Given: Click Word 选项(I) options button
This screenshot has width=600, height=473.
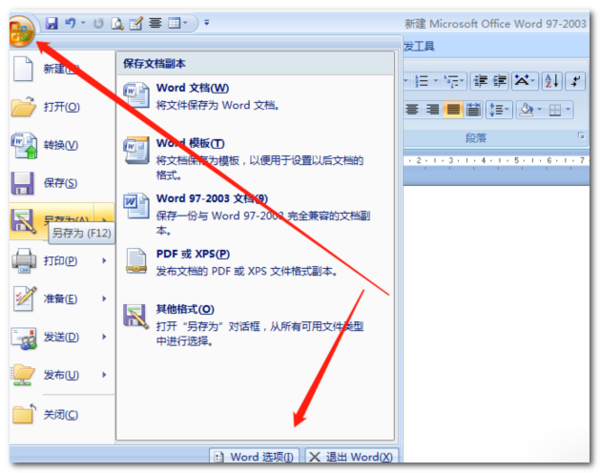Looking at the screenshot, I should (x=254, y=456).
